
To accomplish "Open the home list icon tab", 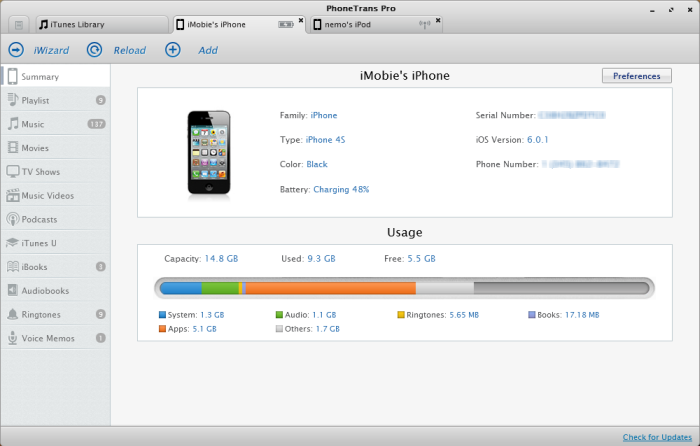I will [x=19, y=25].
